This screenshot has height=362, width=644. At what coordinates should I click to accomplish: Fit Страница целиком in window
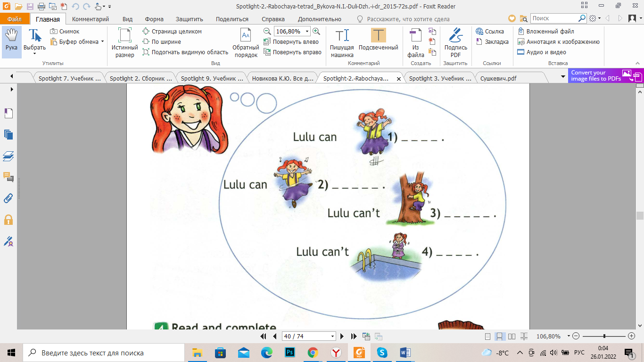172,32
